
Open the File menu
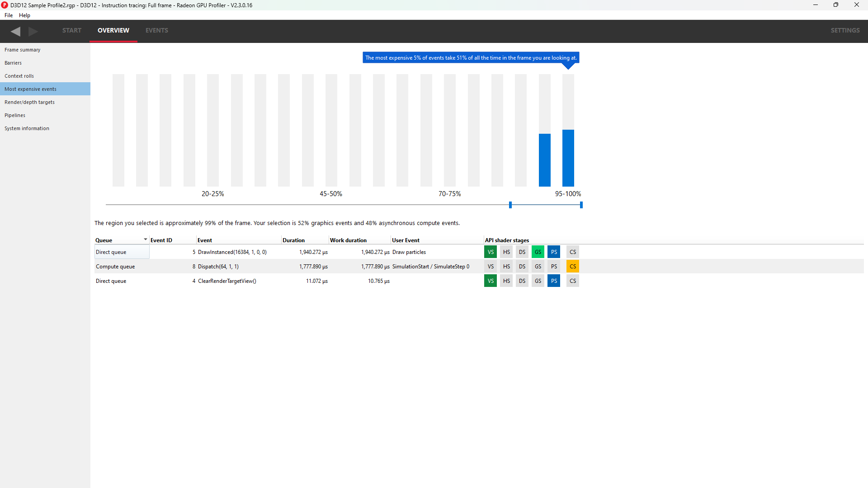tap(9, 15)
